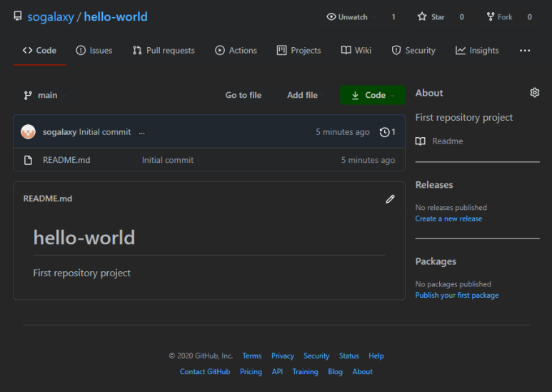This screenshot has height=392, width=552.
Task: Click the hello-world heading in README
Action: pyautogui.click(x=84, y=238)
